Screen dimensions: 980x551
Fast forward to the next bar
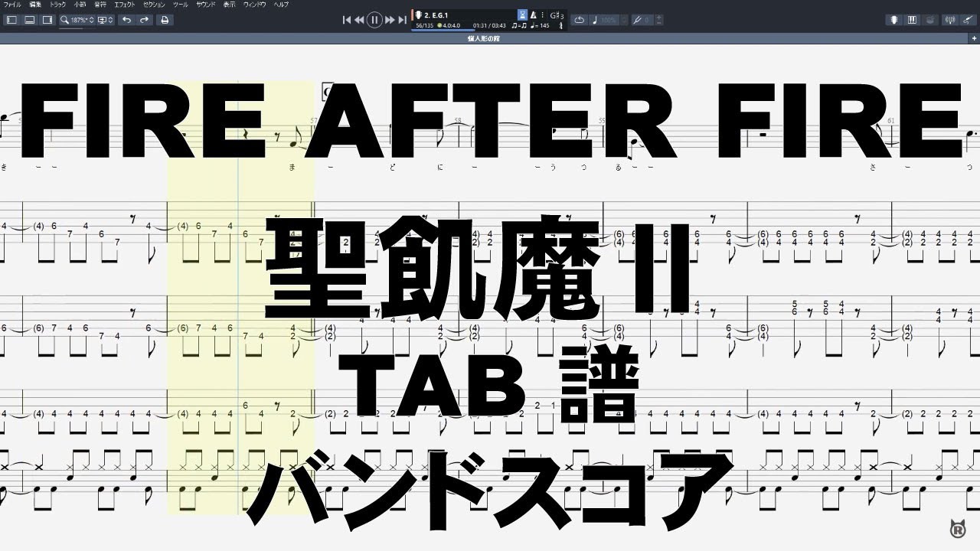pos(390,20)
